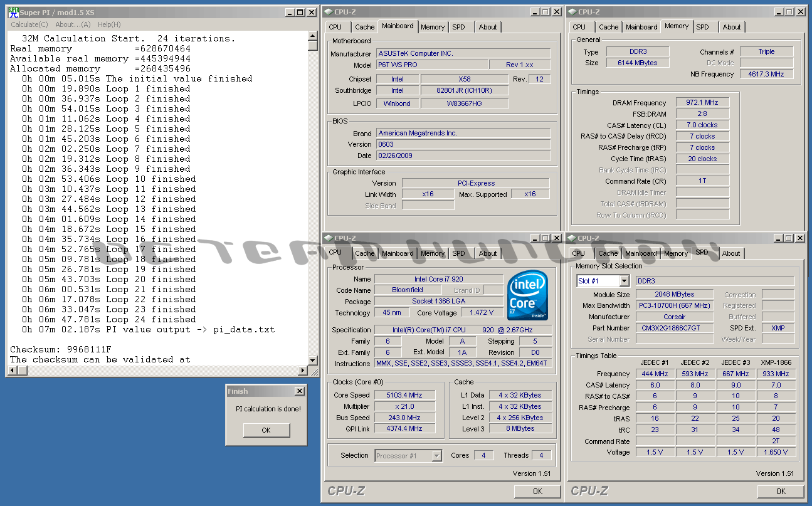
Task: Click the Max Bandwidth PC3-10700H value
Action: coord(675,305)
